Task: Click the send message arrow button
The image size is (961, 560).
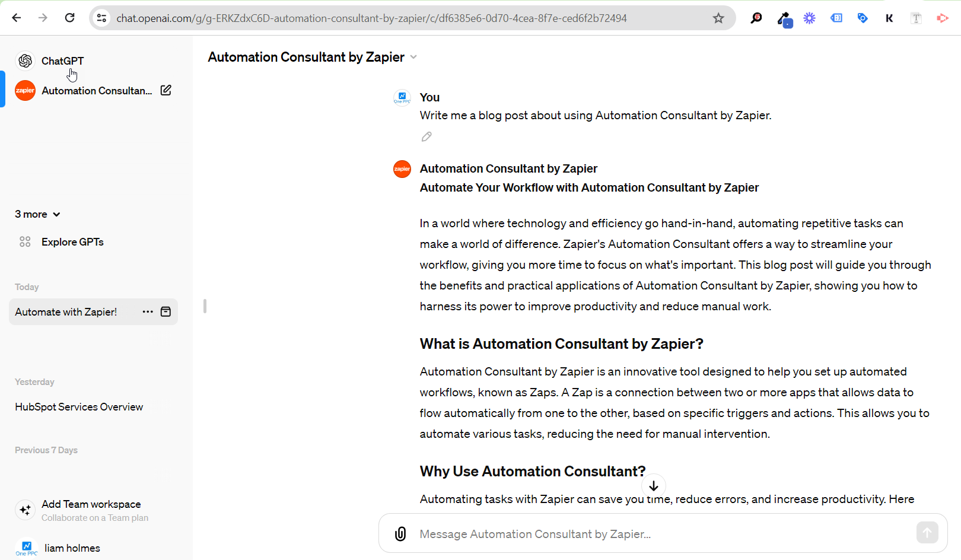Action: point(927,532)
